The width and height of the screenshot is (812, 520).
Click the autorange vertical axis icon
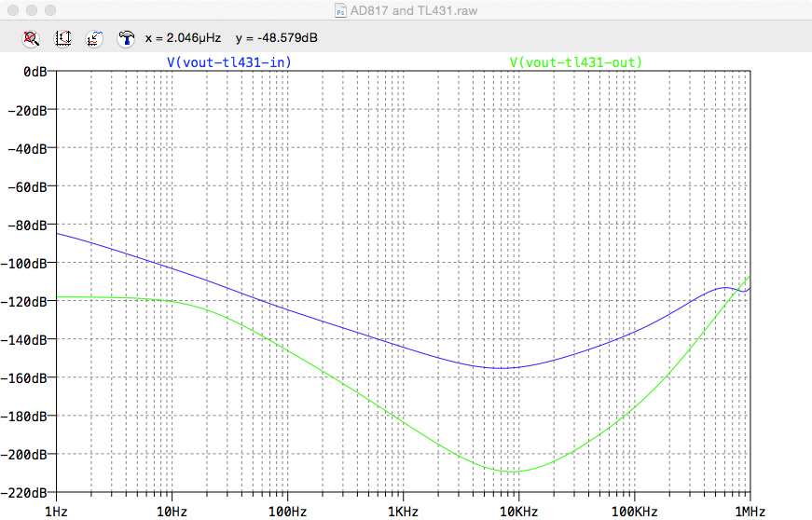click(x=62, y=38)
